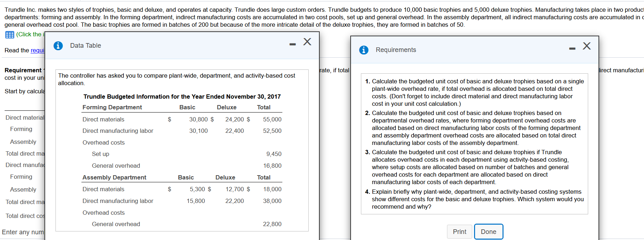644x240 pixels.
Task: Select Forming deluxe direct materials 24,200
Action: (234, 119)
